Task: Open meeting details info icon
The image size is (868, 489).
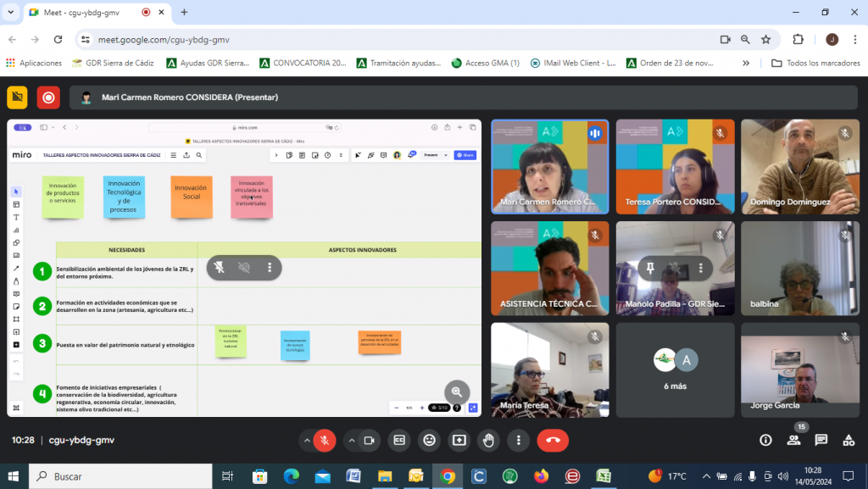Action: point(765,441)
